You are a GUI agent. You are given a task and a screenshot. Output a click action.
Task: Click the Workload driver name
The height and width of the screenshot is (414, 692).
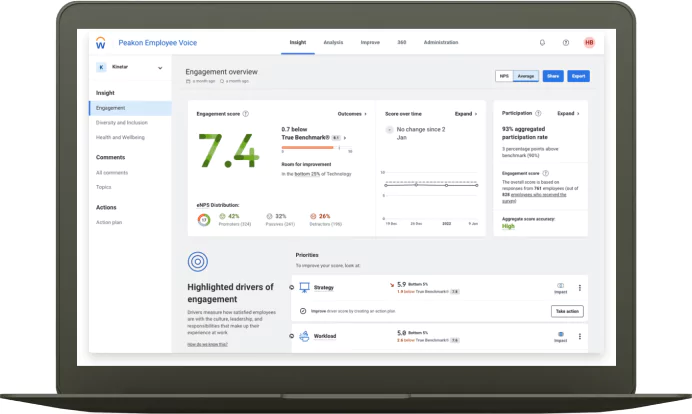pos(325,336)
